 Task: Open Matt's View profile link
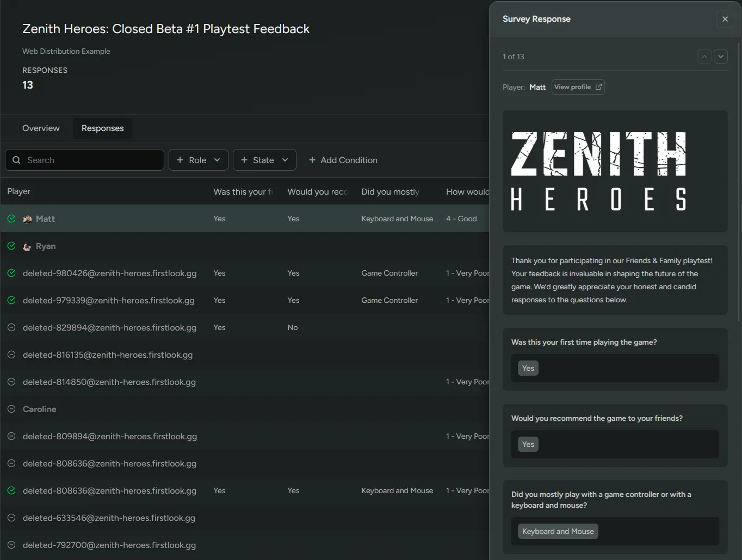click(578, 87)
